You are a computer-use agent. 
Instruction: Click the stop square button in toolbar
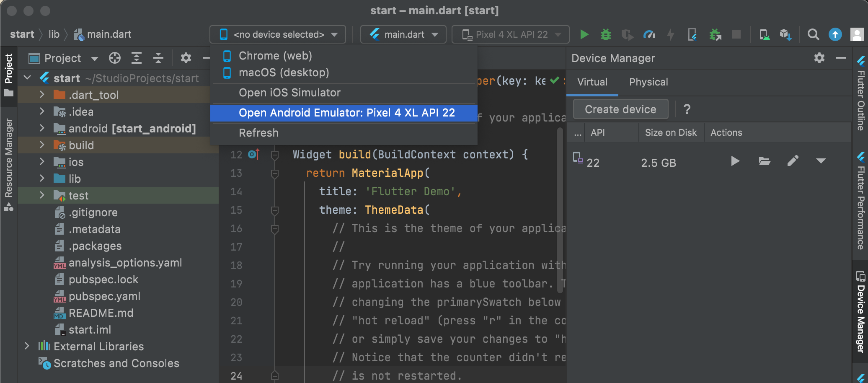click(x=736, y=34)
